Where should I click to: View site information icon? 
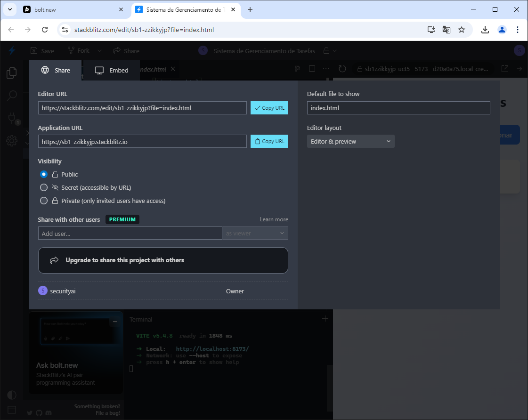point(65,30)
